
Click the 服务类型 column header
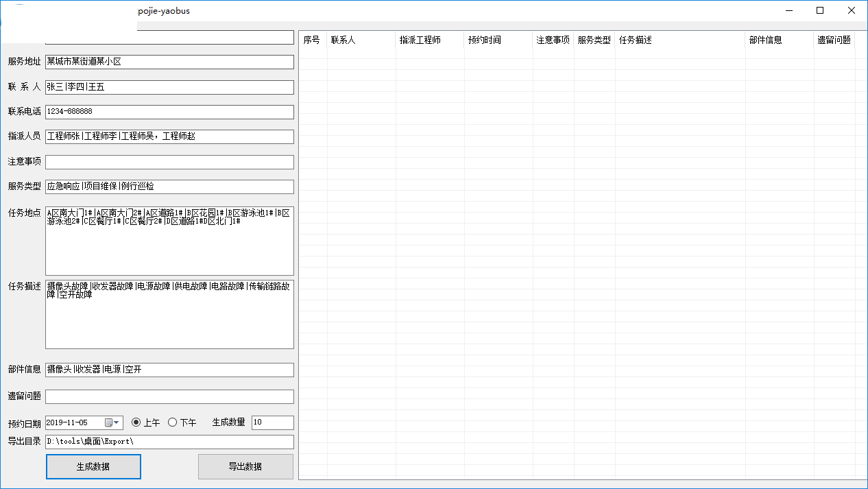pyautogui.click(x=594, y=40)
